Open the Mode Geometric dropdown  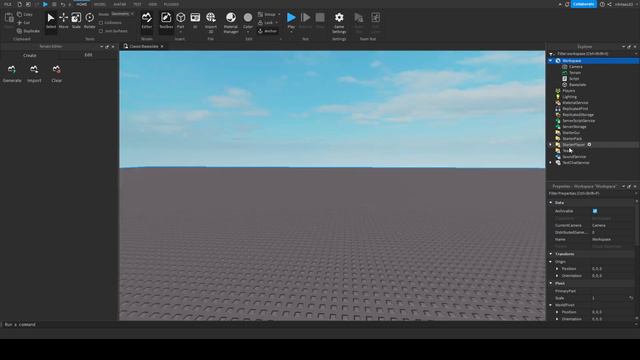pyautogui.click(x=122, y=14)
